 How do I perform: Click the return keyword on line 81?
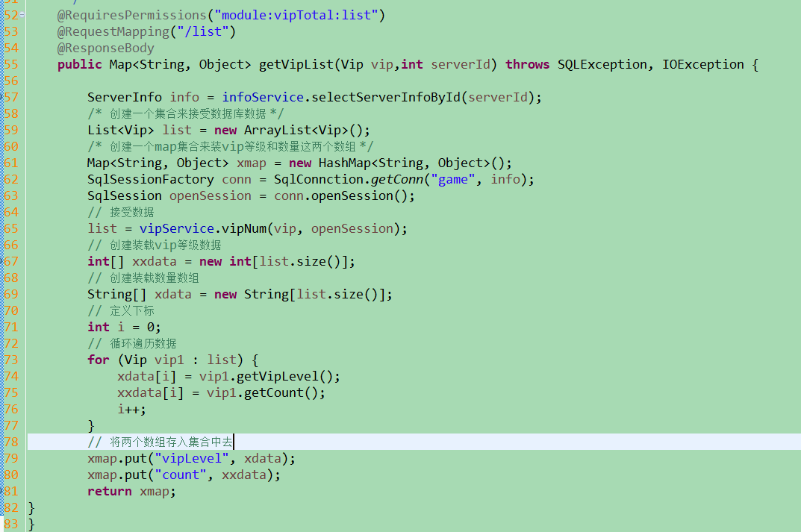pyautogui.click(x=109, y=491)
